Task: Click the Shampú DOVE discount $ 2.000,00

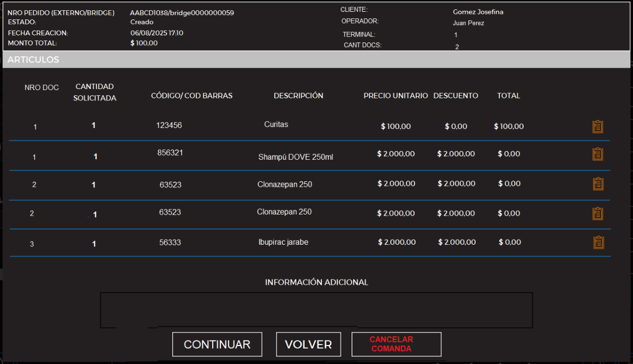Action: (x=456, y=154)
